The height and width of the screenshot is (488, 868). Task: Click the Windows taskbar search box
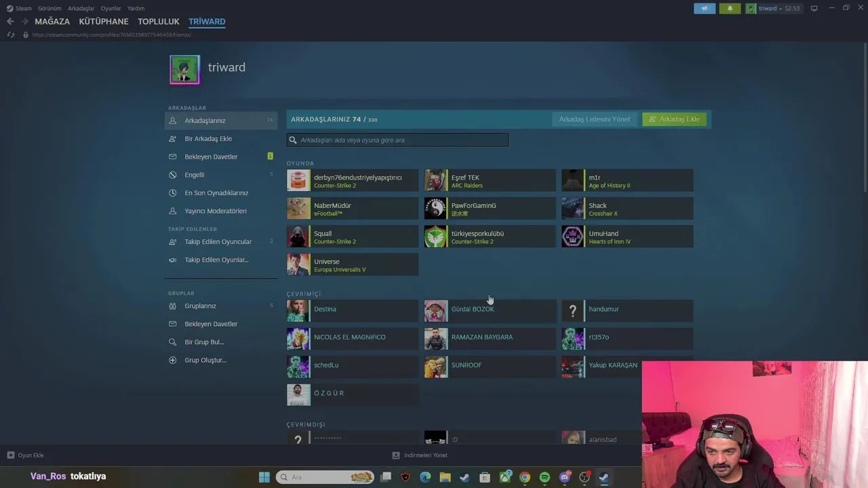(x=325, y=477)
